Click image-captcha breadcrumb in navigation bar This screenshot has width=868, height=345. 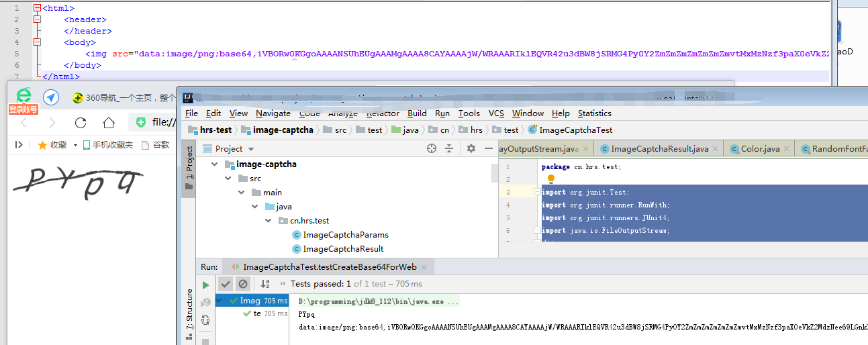tap(277, 130)
